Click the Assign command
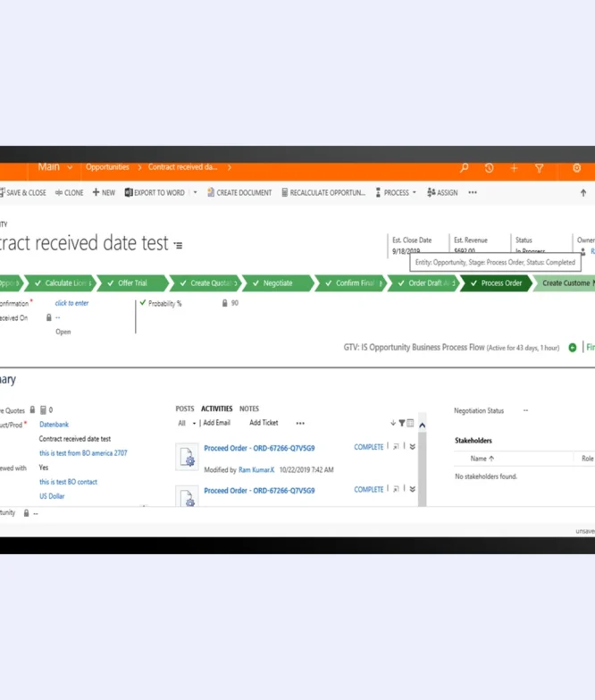Viewport: 595px width, 700px height. click(442, 192)
